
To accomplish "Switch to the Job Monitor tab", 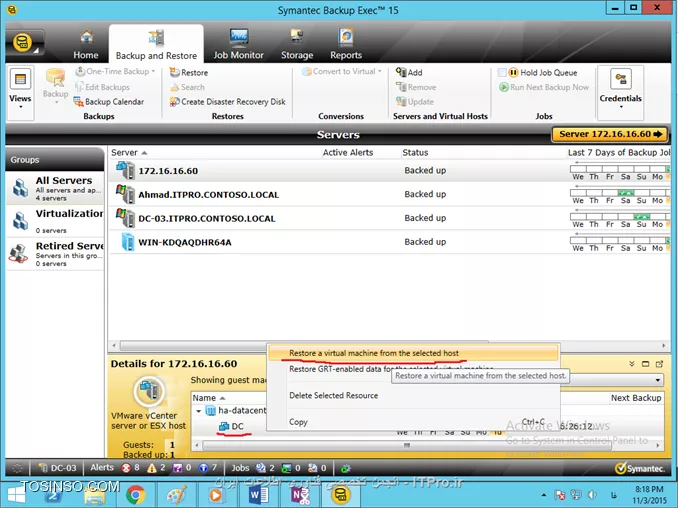I will pos(238,45).
